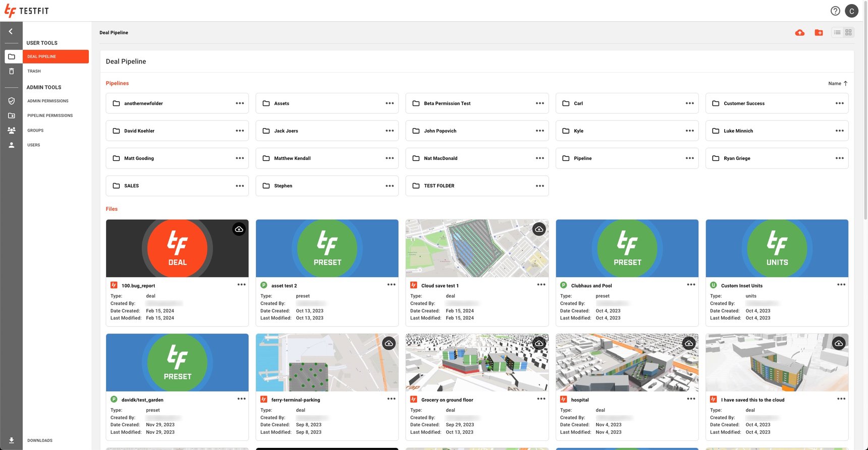Viewport: 868px width, 450px height.
Task: Open the help question mark icon
Action: pos(835,11)
